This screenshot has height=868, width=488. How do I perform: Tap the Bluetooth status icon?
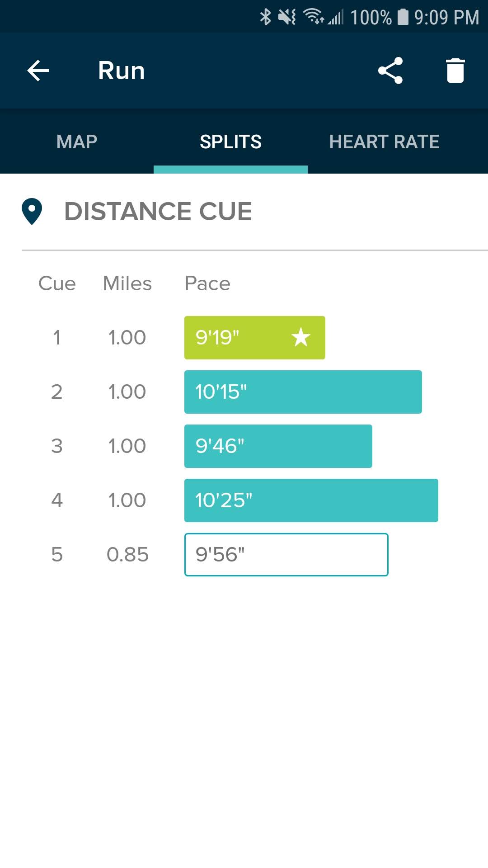(265, 17)
